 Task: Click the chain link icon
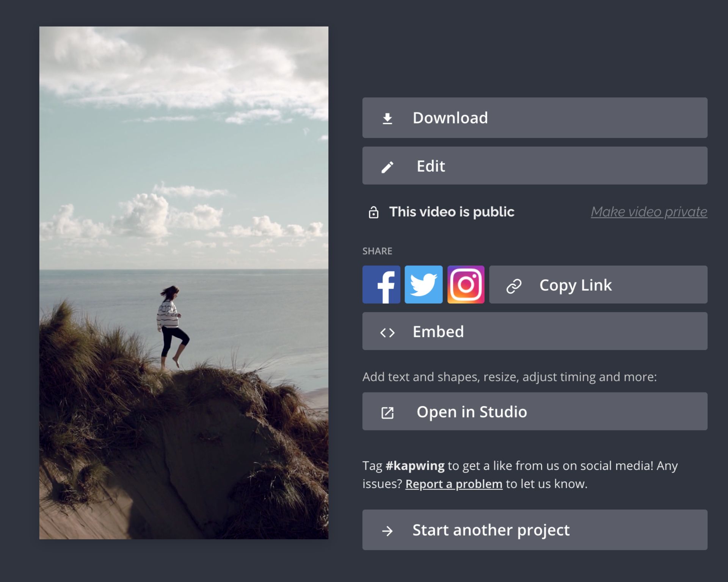tap(514, 286)
